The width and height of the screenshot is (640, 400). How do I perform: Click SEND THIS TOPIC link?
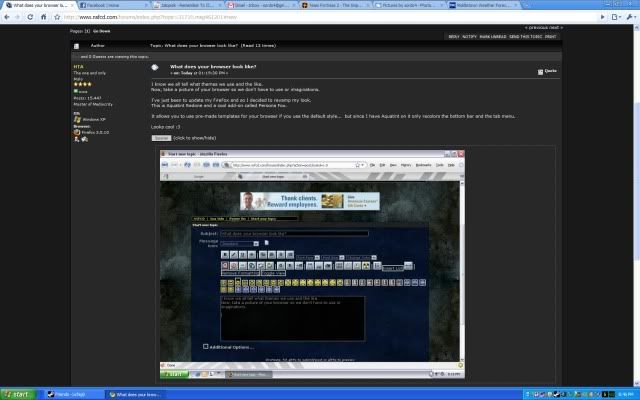(525, 37)
